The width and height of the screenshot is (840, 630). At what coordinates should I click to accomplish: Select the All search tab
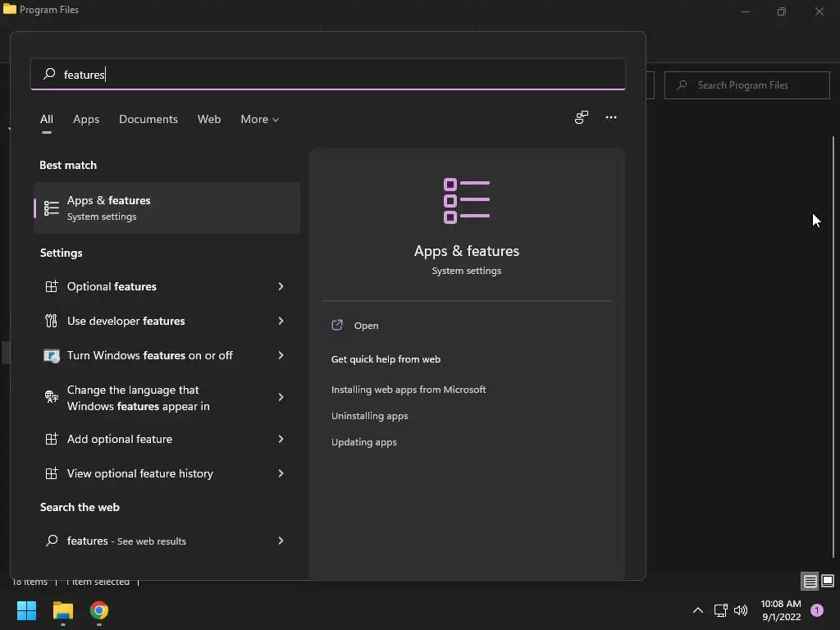coord(47,119)
